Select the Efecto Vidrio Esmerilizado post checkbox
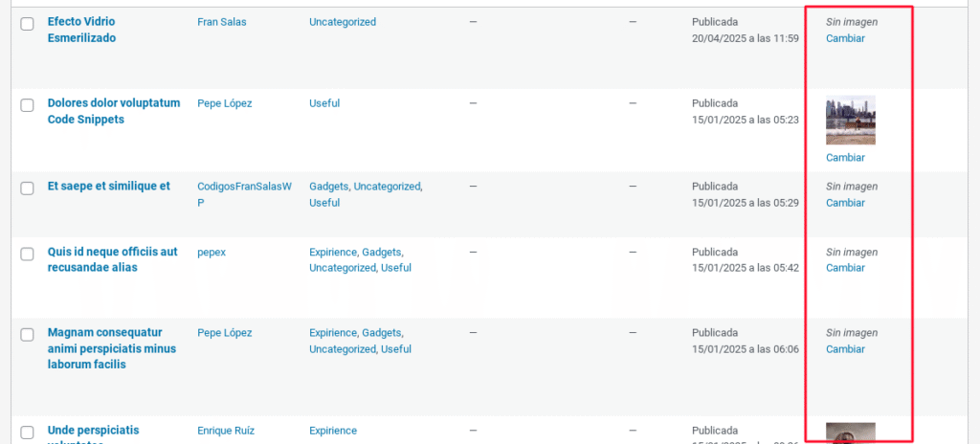Screen dimensions: 980x444 pos(27,24)
